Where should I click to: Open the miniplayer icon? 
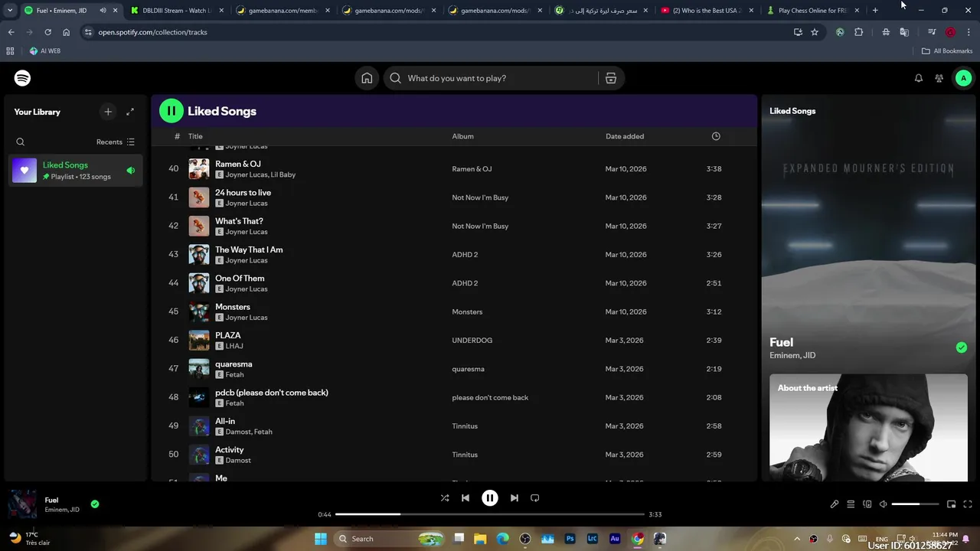[x=951, y=504]
